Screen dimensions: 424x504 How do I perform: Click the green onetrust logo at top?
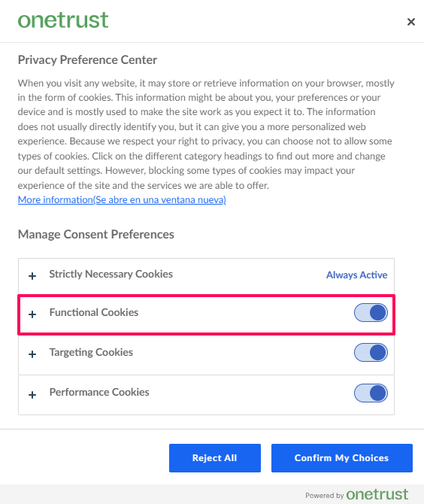63,20
